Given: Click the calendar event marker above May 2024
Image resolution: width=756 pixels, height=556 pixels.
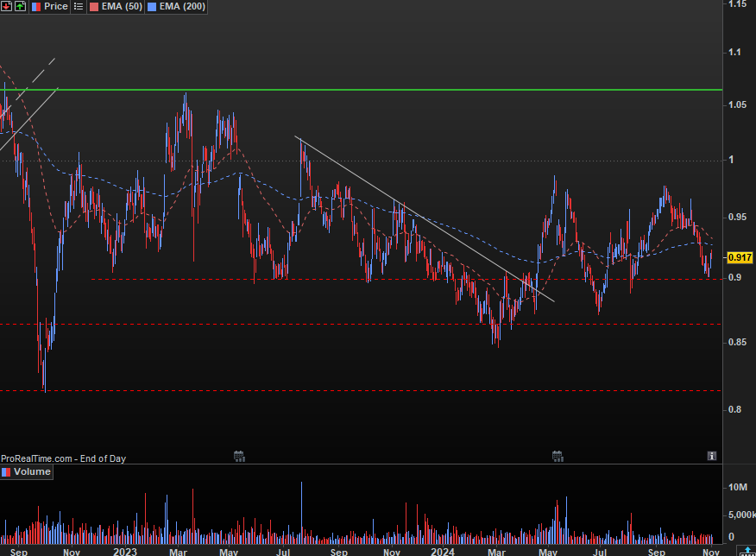Looking at the screenshot, I should (x=558, y=456).
